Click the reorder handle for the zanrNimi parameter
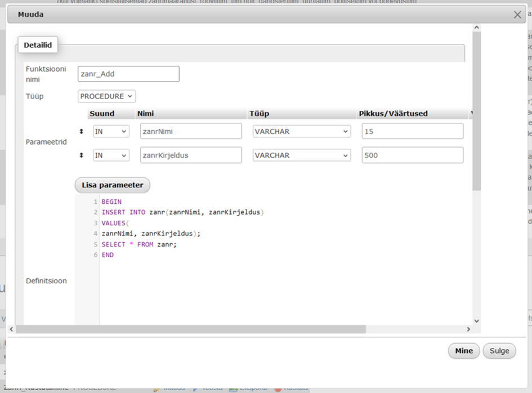Image resolution: width=532 pixels, height=393 pixels. pyautogui.click(x=81, y=131)
